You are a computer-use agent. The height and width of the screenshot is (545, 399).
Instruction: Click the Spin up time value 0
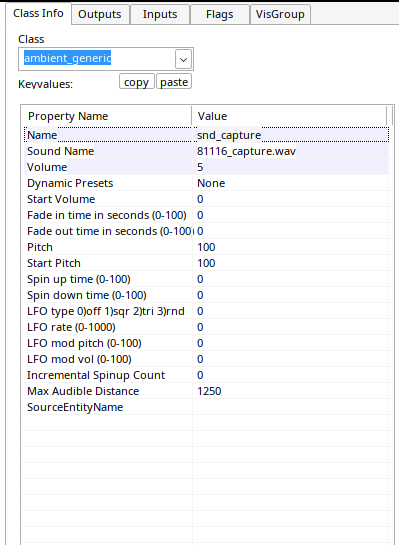point(291,279)
